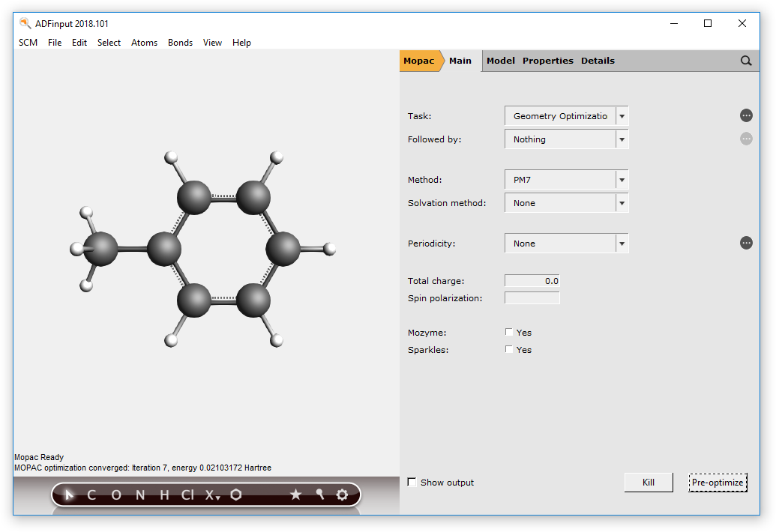Click the star icon in bottom toolbar
Image resolution: width=776 pixels, height=532 pixels.
[x=295, y=495]
